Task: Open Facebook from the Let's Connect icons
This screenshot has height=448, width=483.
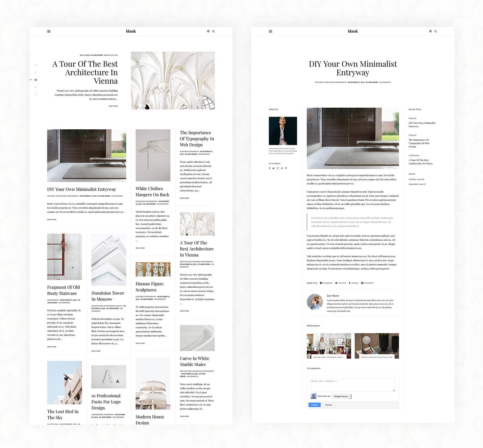Action: pyautogui.click(x=269, y=168)
